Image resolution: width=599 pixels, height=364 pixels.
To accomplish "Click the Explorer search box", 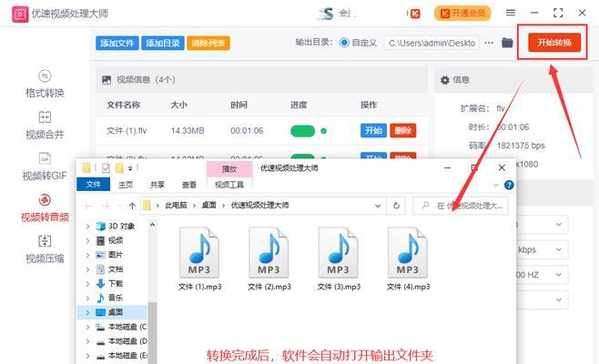I will click(x=461, y=206).
